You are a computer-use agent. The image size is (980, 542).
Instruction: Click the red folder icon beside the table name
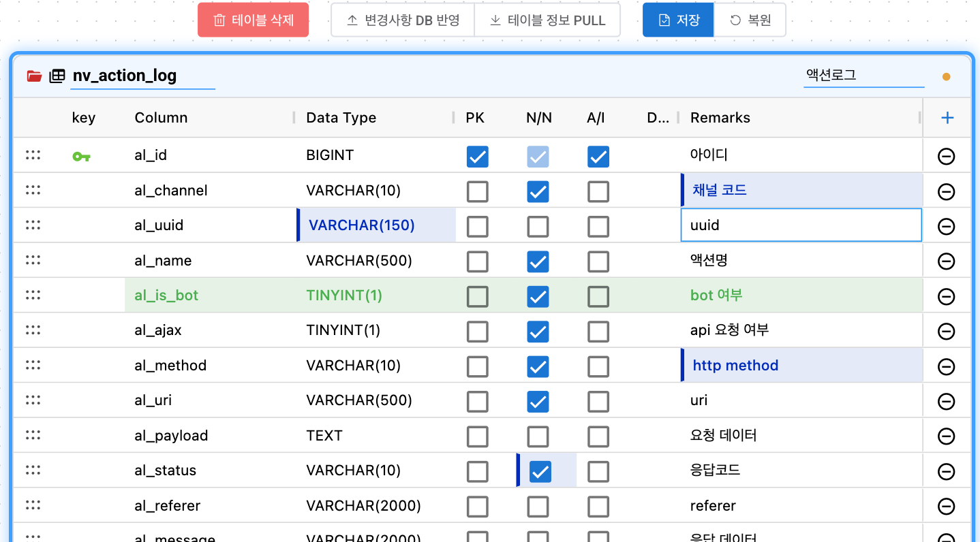coord(33,76)
